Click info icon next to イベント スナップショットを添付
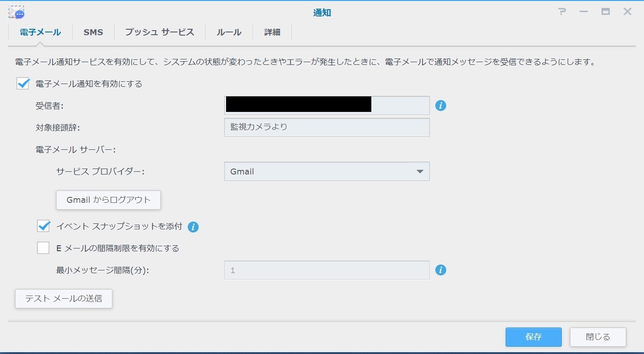Viewport: 644px width, 354px height. (x=193, y=227)
